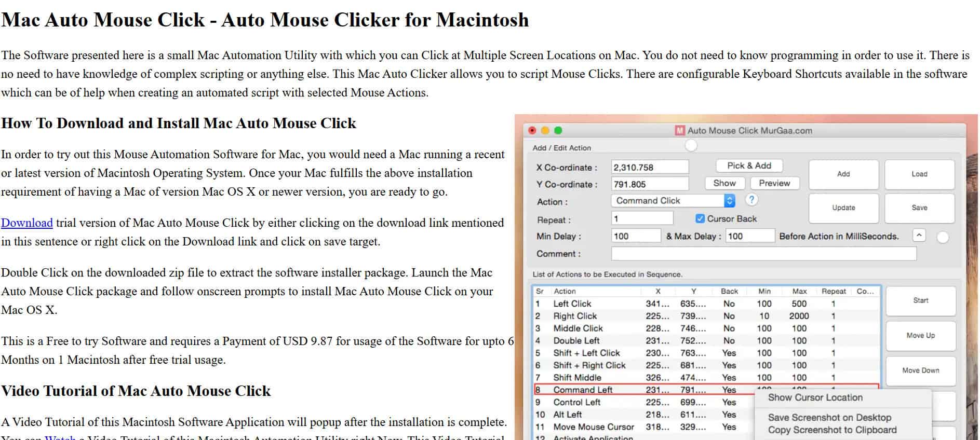Image resolution: width=980 pixels, height=440 pixels.
Task: Collapse section using the up-chevron button
Action: (x=919, y=236)
